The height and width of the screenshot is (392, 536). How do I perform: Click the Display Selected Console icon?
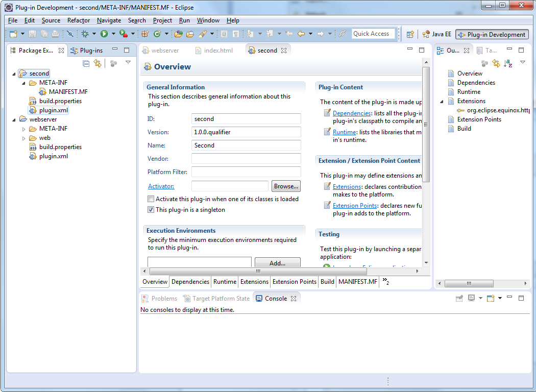point(471,298)
